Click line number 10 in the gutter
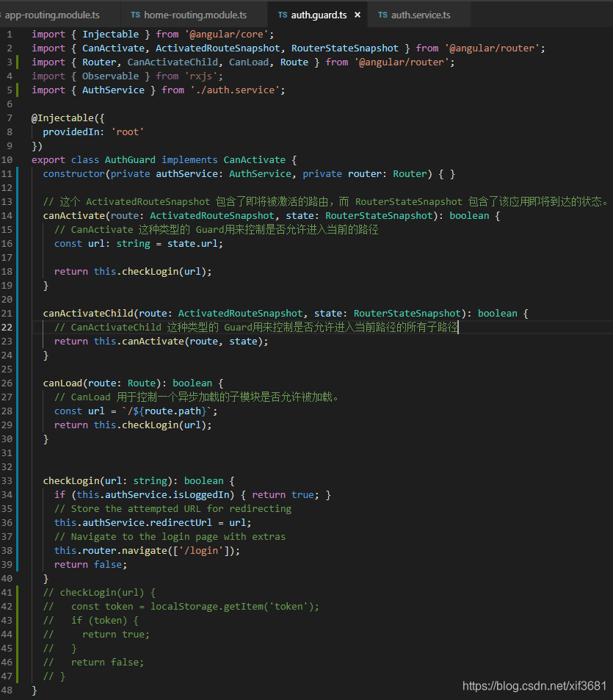 click(7, 160)
